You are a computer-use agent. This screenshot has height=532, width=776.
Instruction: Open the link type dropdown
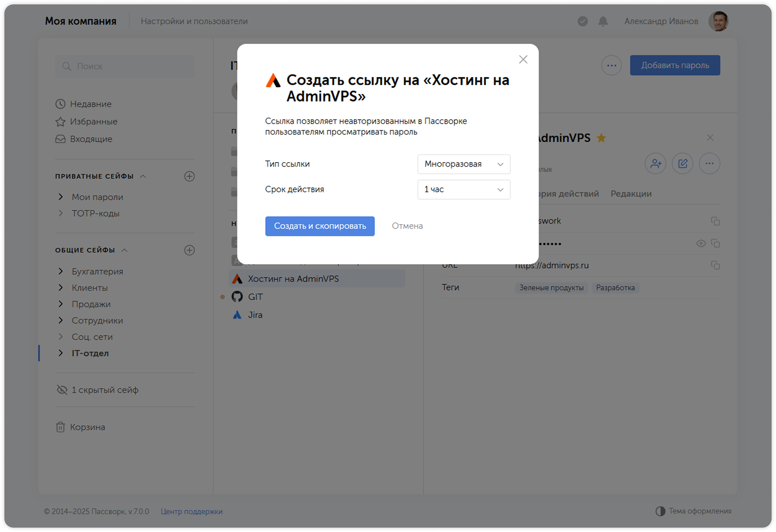[464, 164]
